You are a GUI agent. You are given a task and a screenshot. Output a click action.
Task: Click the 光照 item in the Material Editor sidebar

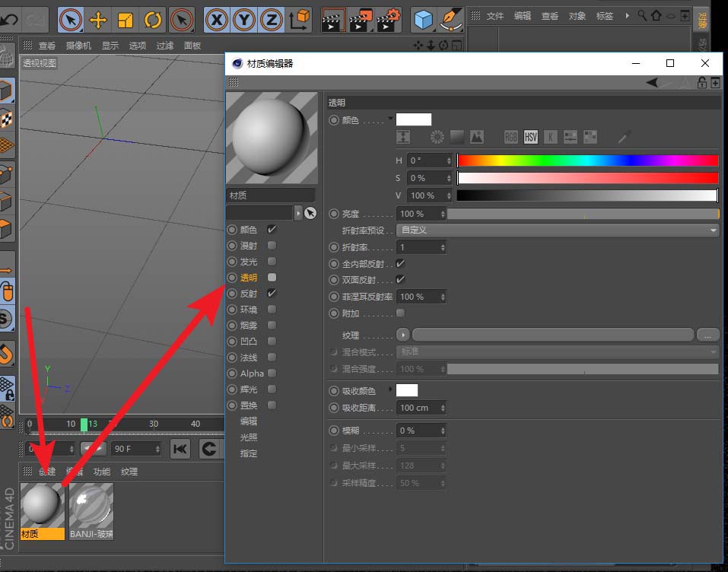[249, 437]
